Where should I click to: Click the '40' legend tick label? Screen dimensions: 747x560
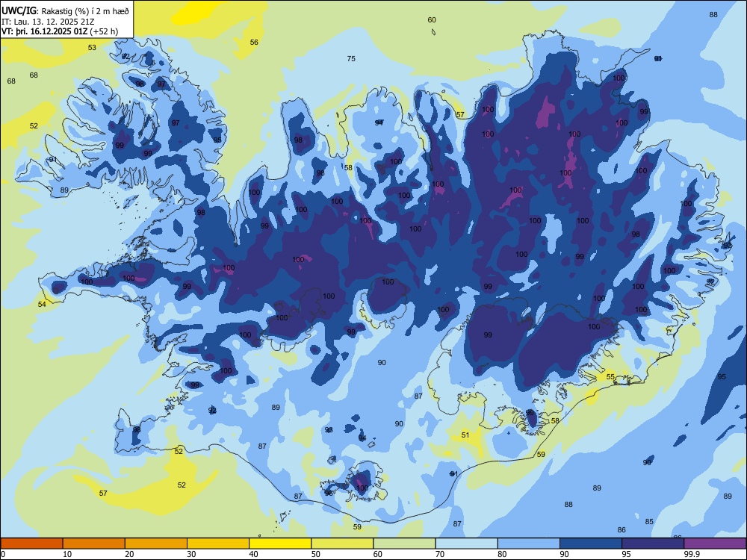click(253, 554)
